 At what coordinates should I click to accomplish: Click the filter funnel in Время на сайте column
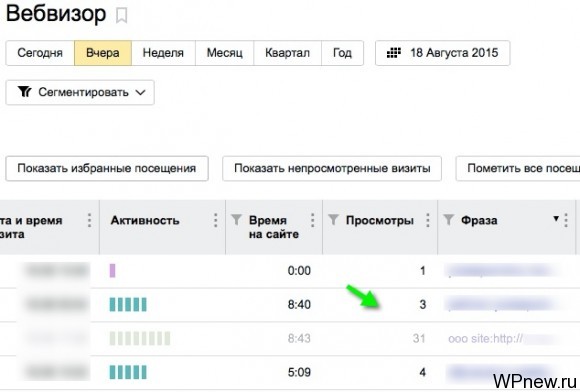(x=236, y=220)
